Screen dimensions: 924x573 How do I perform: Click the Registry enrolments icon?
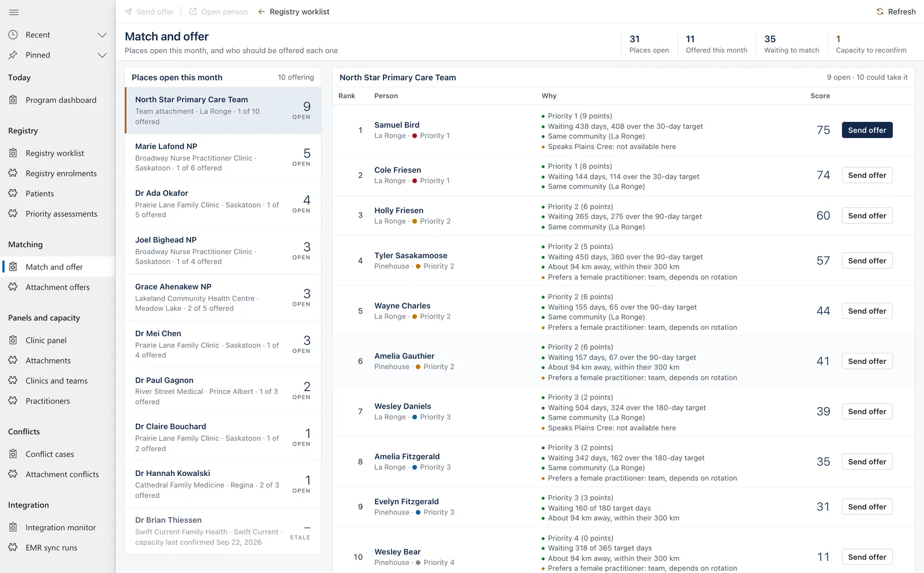click(13, 173)
